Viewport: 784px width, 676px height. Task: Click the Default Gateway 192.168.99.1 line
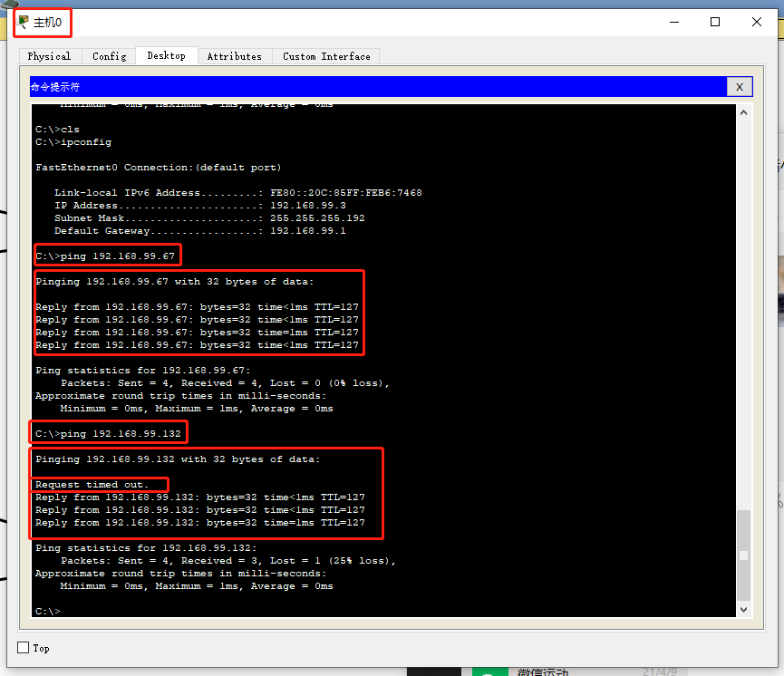tap(200, 231)
